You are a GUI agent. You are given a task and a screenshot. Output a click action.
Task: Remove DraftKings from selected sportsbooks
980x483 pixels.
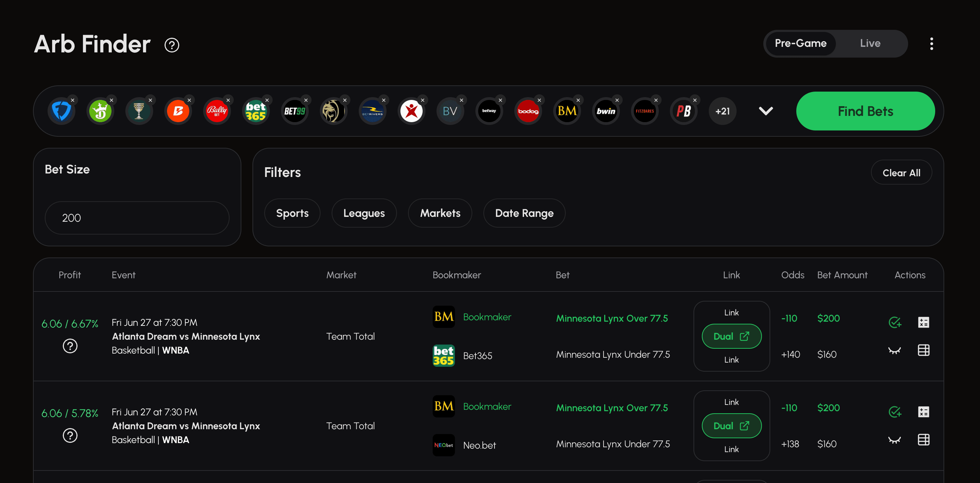tap(111, 100)
